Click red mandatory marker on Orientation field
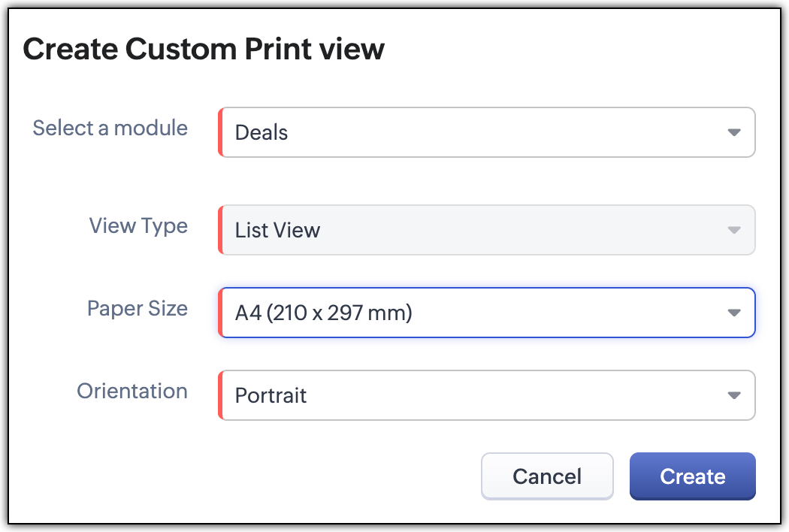The width and height of the screenshot is (789, 532). [221, 395]
